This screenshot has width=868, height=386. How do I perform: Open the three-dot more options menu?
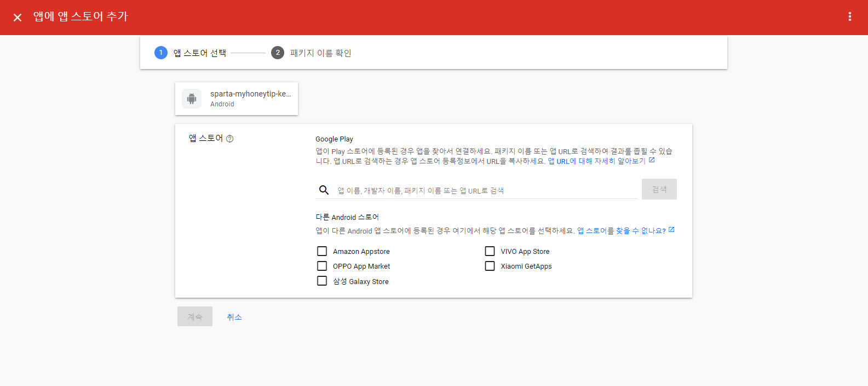(x=850, y=16)
